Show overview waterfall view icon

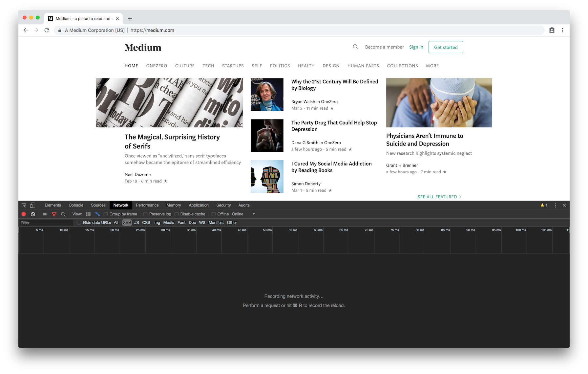tap(97, 214)
